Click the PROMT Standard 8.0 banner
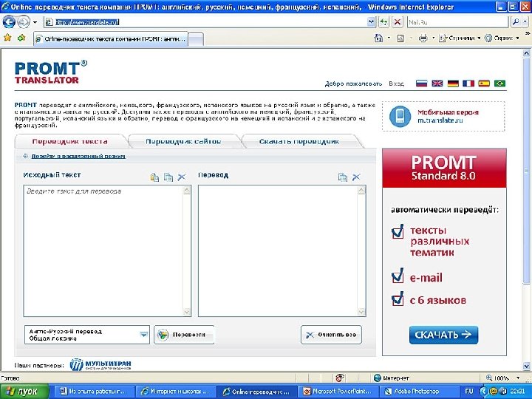The image size is (532, 399). coord(444,168)
